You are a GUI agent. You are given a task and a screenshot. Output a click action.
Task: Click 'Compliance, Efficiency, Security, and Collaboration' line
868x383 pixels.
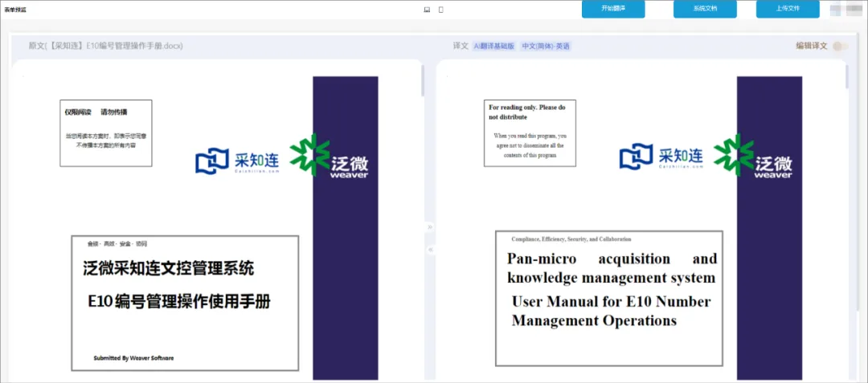pyautogui.click(x=571, y=239)
